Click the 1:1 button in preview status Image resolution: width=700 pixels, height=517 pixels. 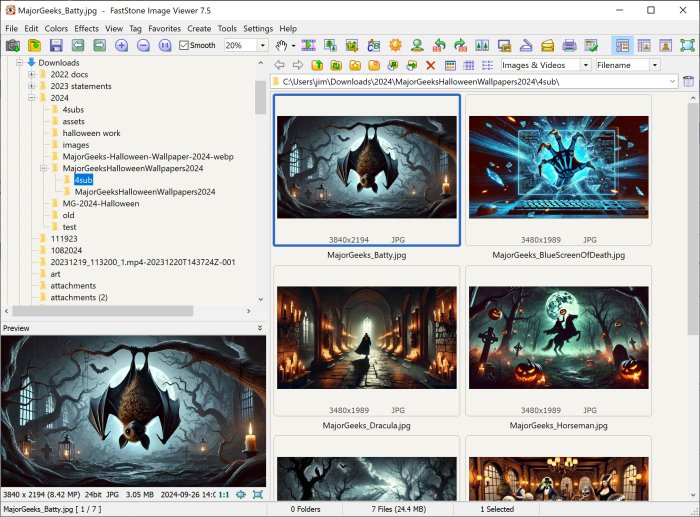click(x=224, y=495)
